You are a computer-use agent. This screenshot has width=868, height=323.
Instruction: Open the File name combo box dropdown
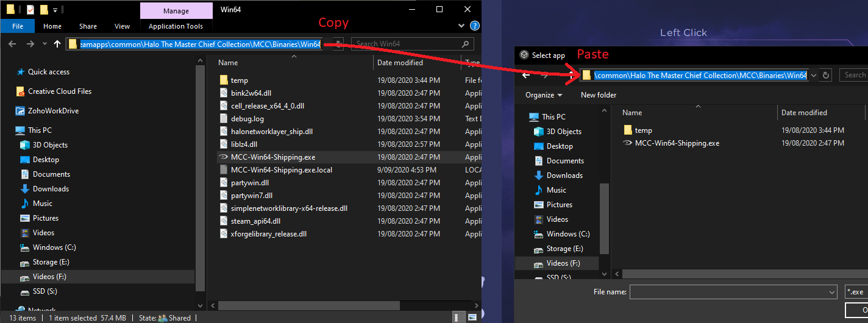tap(832, 293)
